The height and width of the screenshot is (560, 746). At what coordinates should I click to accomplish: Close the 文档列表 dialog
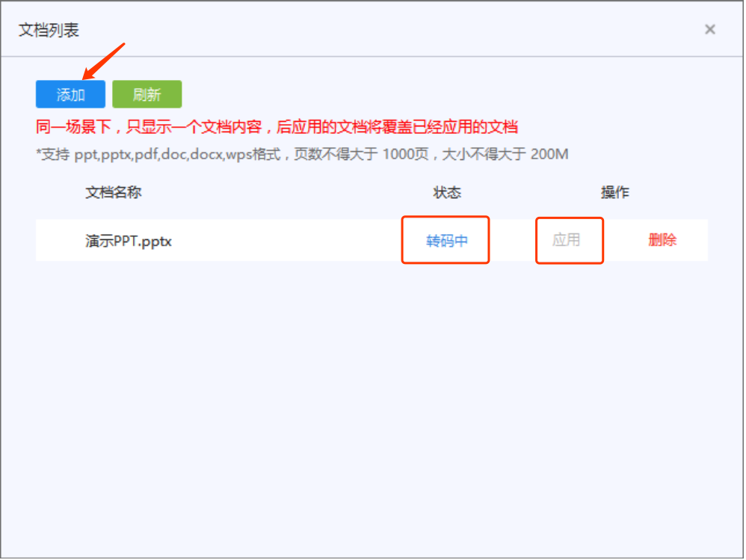point(710,29)
